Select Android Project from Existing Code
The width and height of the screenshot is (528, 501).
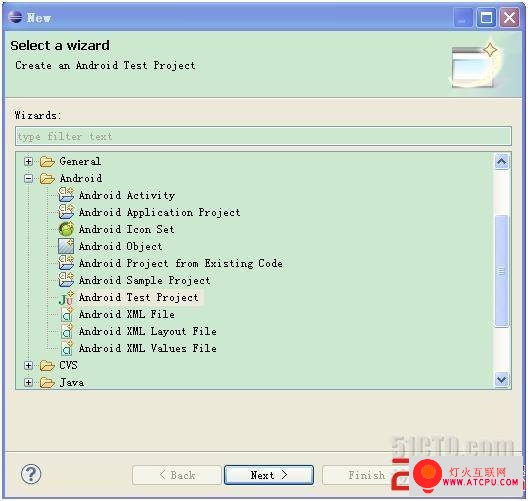[x=180, y=263]
